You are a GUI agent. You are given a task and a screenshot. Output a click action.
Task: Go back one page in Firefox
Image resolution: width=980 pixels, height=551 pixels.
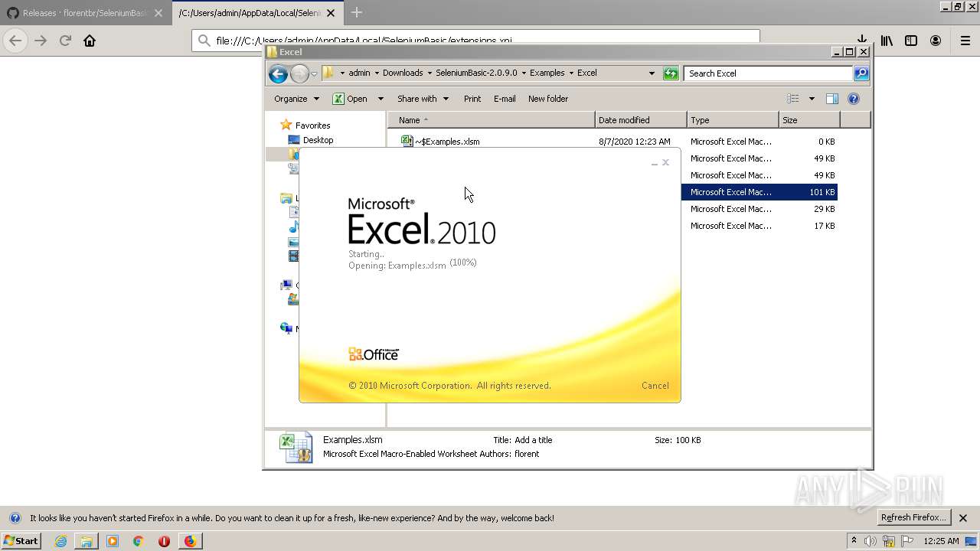pyautogui.click(x=15, y=41)
